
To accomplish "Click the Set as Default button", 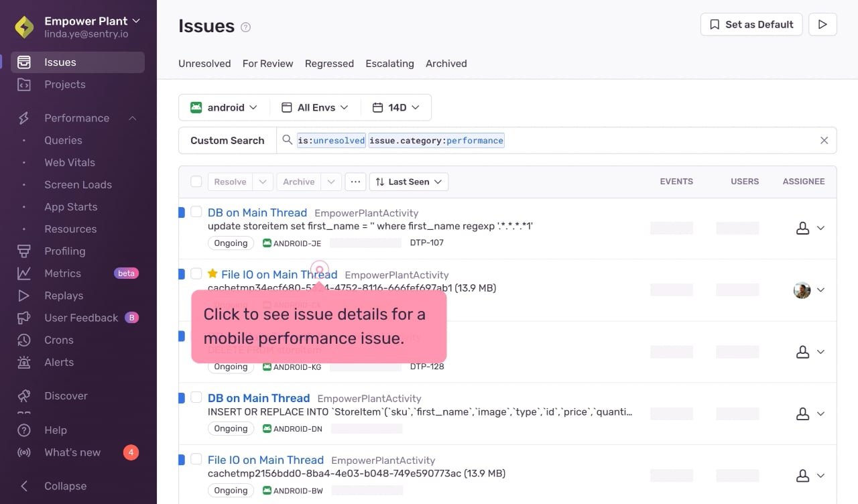I will pyautogui.click(x=751, y=25).
